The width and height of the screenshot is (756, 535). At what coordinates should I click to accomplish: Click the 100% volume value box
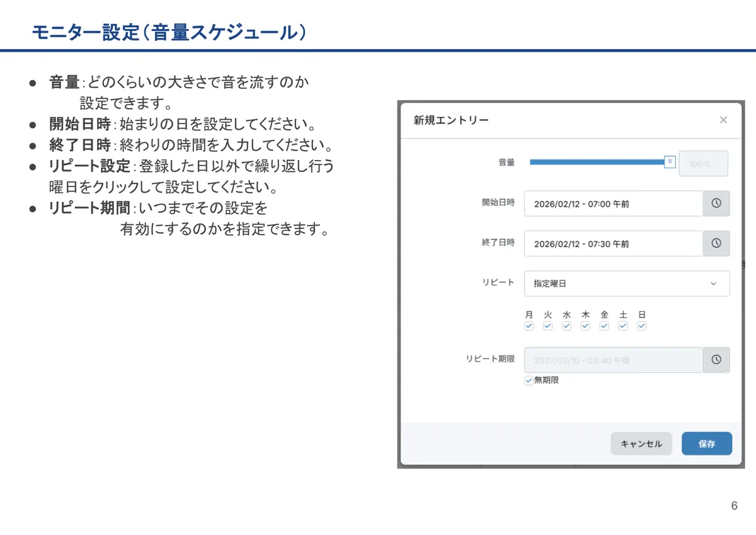[703, 164]
